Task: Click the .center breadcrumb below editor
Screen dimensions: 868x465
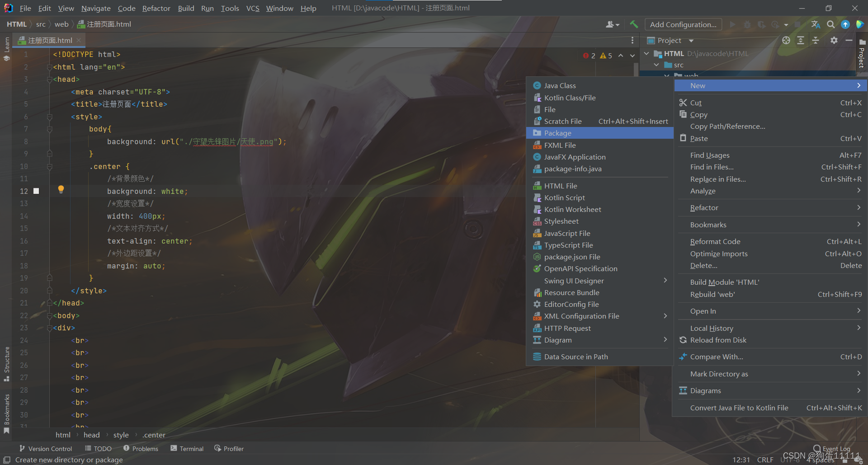Action: click(x=154, y=435)
